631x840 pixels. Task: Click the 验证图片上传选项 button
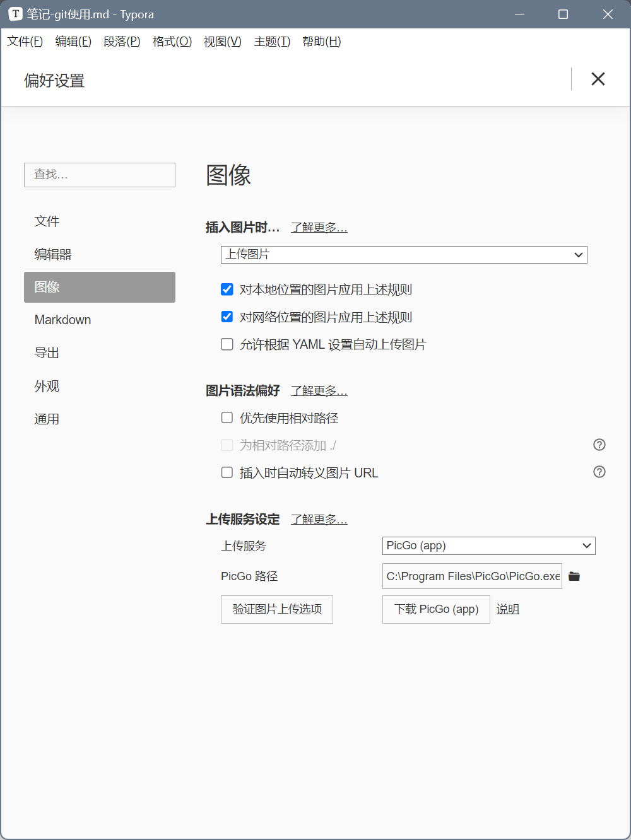(277, 609)
